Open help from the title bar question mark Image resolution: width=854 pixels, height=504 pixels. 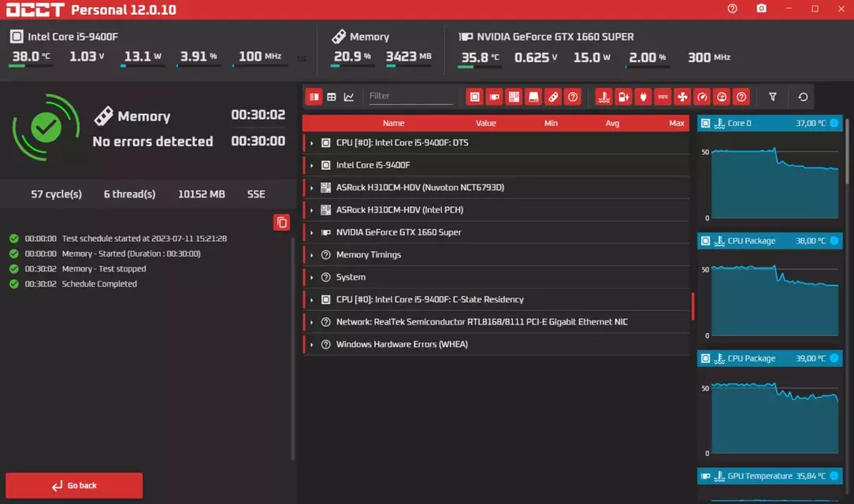click(x=733, y=9)
